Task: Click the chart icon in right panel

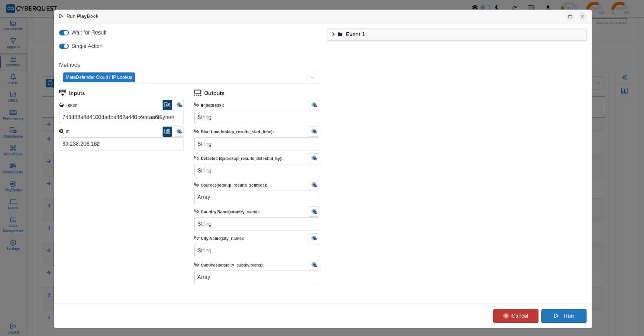Action: (624, 91)
